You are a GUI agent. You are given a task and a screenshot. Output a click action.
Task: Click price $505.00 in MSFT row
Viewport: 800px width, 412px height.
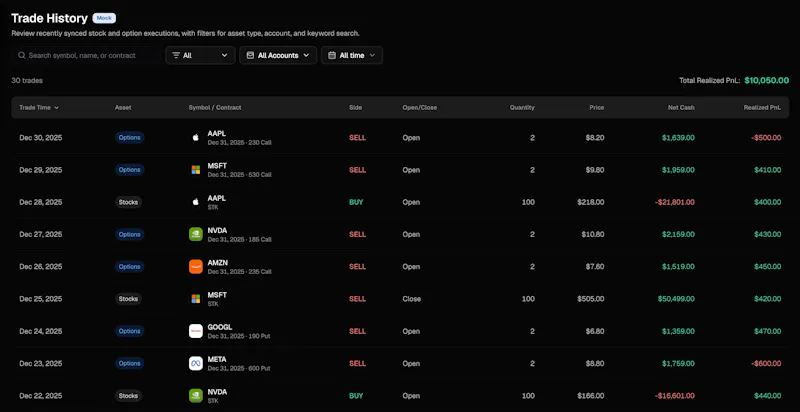tap(591, 299)
